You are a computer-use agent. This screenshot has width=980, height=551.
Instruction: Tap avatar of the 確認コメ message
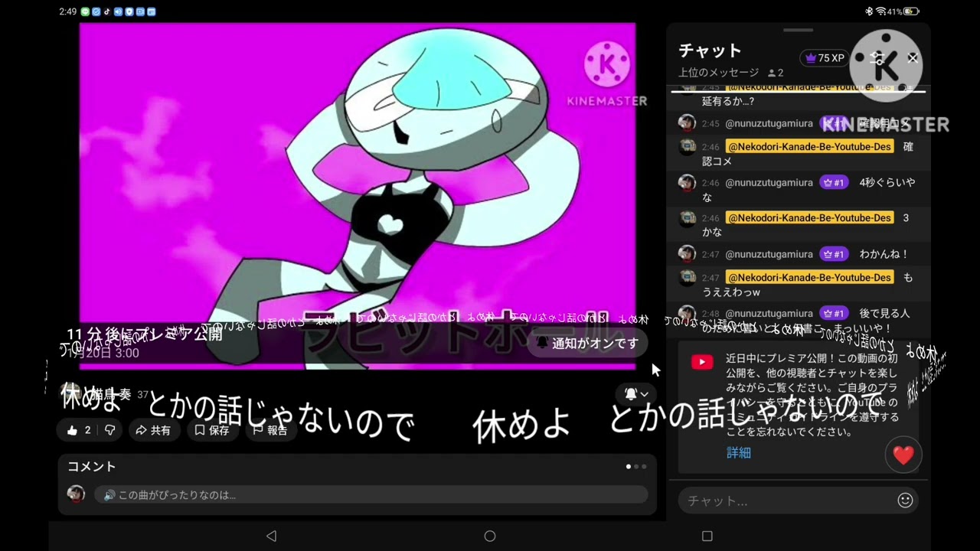[687, 146]
